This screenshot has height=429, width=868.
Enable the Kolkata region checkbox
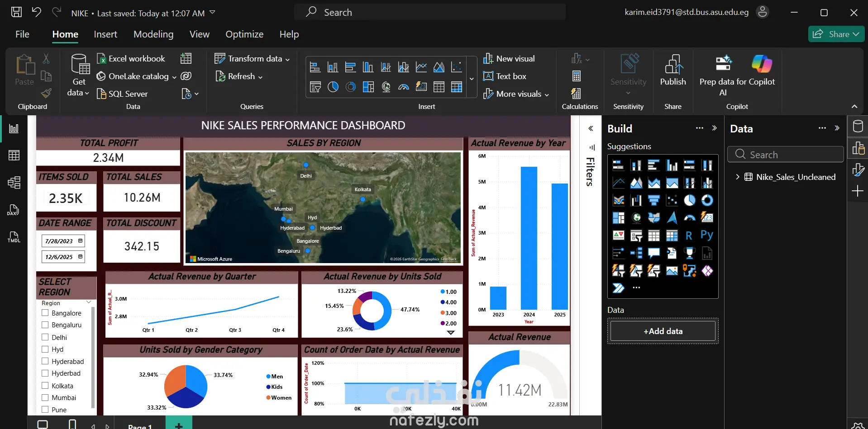coord(45,386)
